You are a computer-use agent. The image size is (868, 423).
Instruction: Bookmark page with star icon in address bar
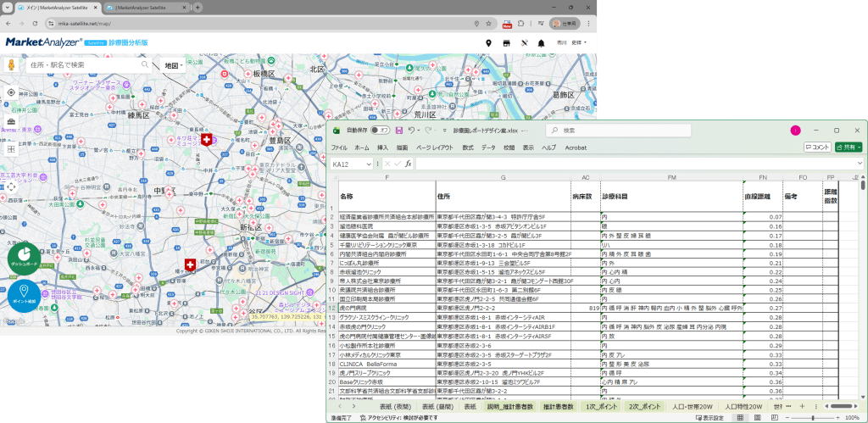[x=488, y=24]
